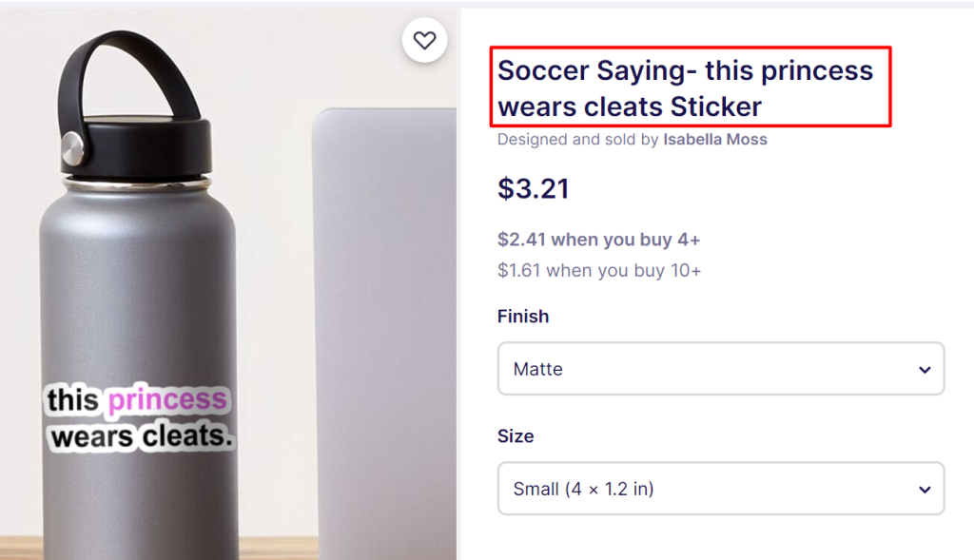The height and width of the screenshot is (560, 974).
Task: Visit Isabella Moss designer profile link
Action: (x=715, y=140)
